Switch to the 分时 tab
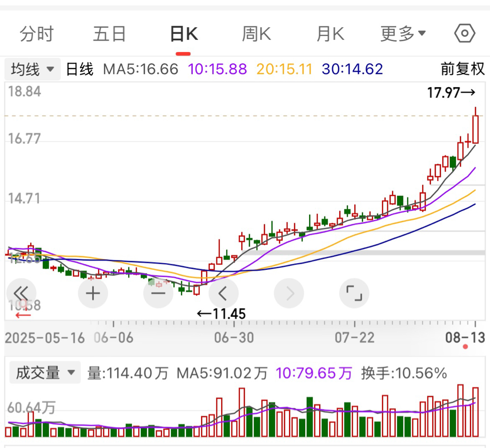 [37, 34]
